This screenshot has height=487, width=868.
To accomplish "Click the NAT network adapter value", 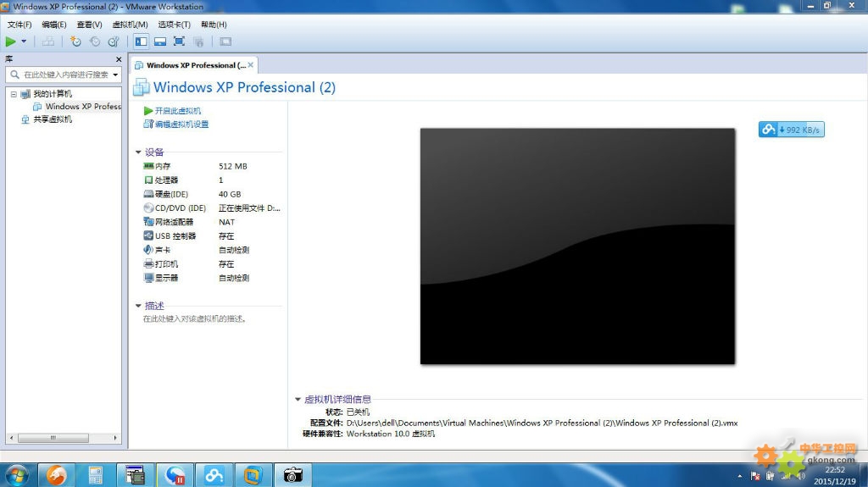I will click(x=227, y=222).
